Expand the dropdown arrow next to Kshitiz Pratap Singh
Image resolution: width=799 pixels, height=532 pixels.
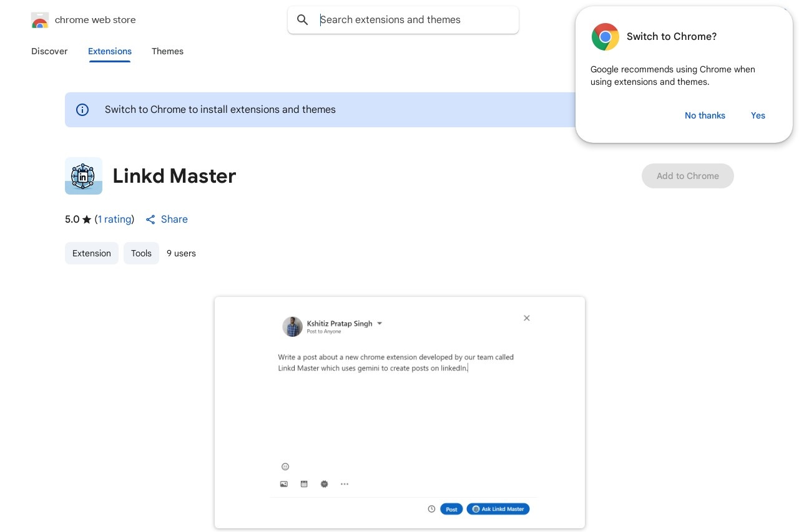click(x=380, y=324)
